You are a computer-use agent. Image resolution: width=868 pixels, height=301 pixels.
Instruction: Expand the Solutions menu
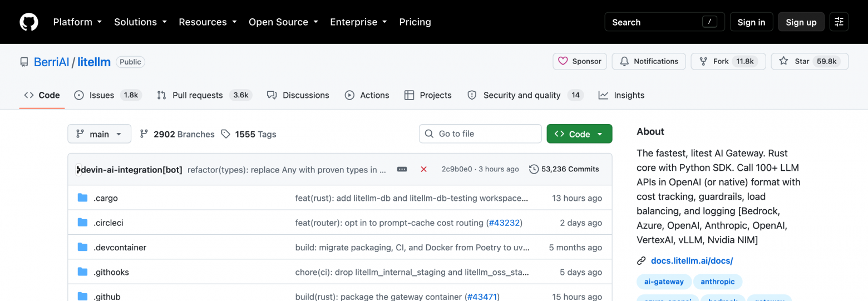tap(140, 22)
